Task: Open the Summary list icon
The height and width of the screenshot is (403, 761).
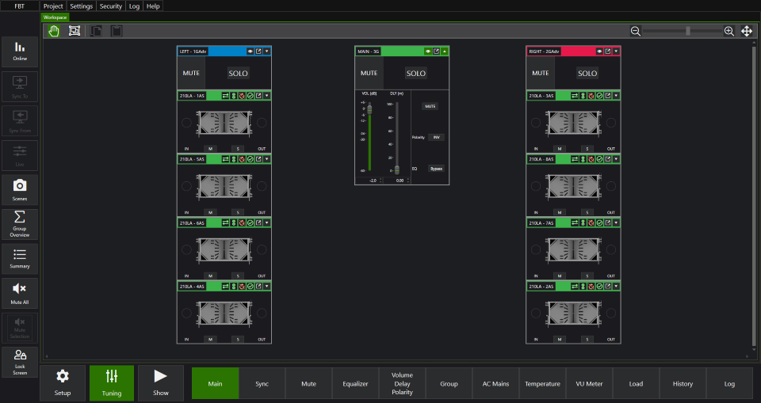Action: click(20, 259)
